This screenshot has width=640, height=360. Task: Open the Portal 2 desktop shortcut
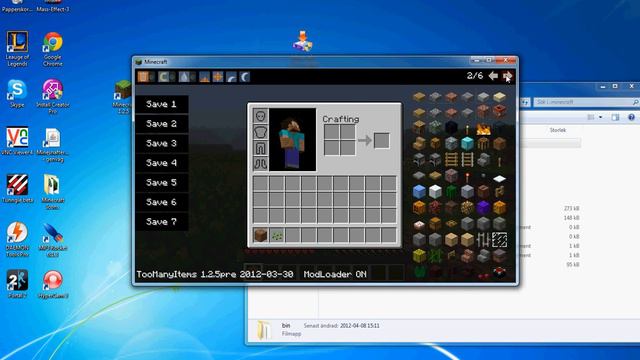coord(17,284)
